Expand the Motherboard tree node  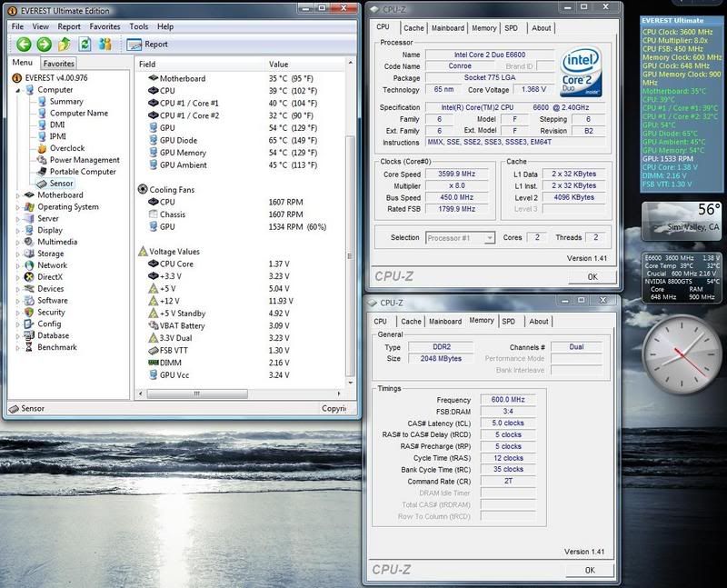(18, 195)
